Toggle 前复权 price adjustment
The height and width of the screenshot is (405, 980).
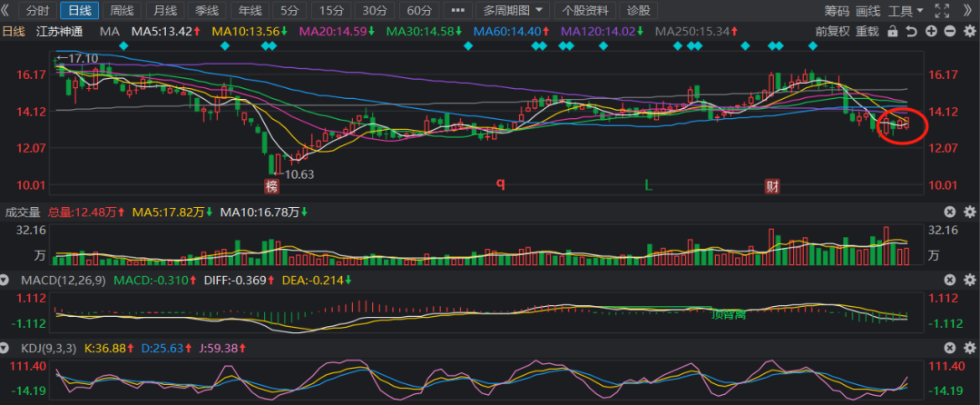coord(832,31)
